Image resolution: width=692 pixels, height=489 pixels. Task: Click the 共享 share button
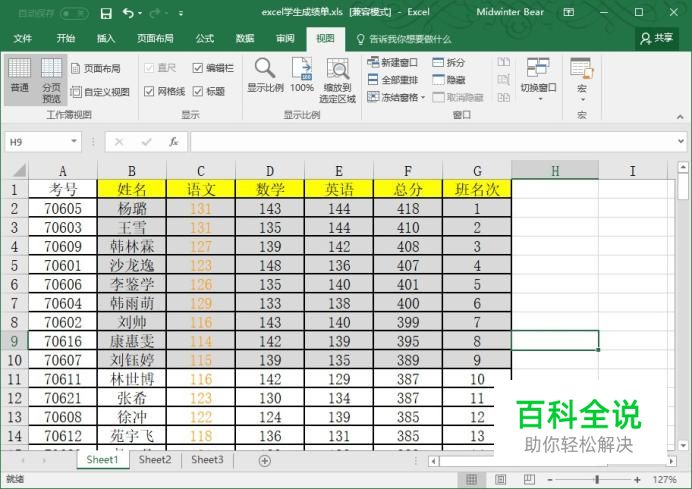657,38
